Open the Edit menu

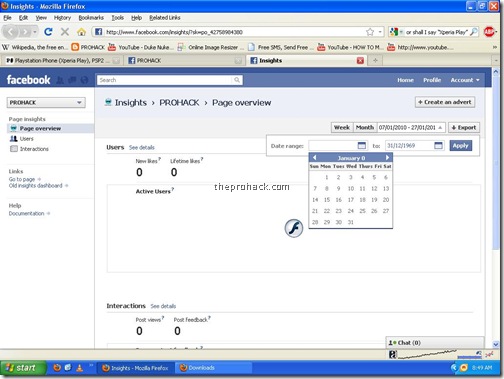(23, 18)
